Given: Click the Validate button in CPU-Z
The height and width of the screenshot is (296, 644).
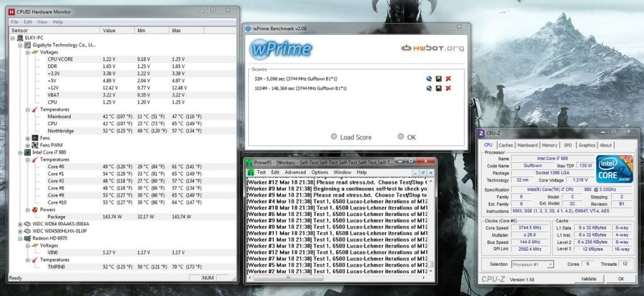Looking at the screenshot, I should (589, 279).
